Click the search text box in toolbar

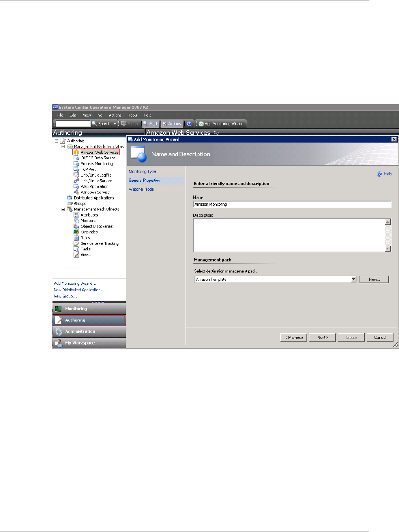(x=73, y=124)
